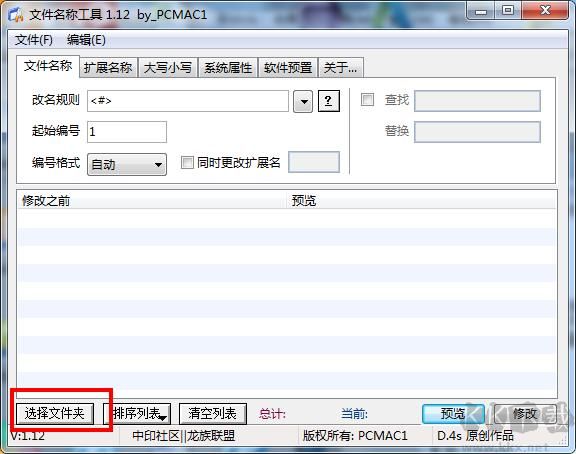Click the 预览 column header

pos(421,201)
